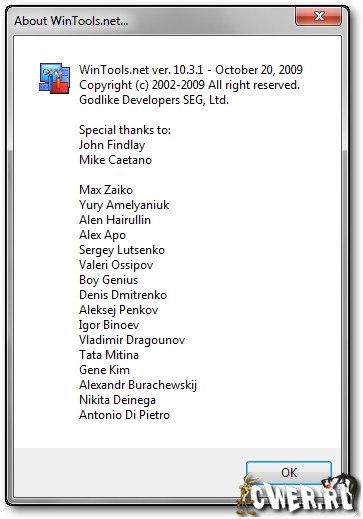This screenshot has height=519, width=363.
Task: Click the name Sergey Lutsenko
Action: (x=122, y=250)
